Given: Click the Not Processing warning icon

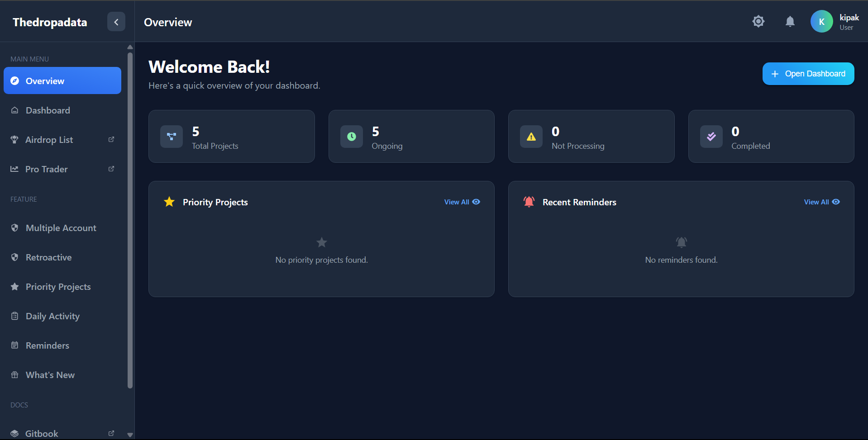Looking at the screenshot, I should 531,137.
